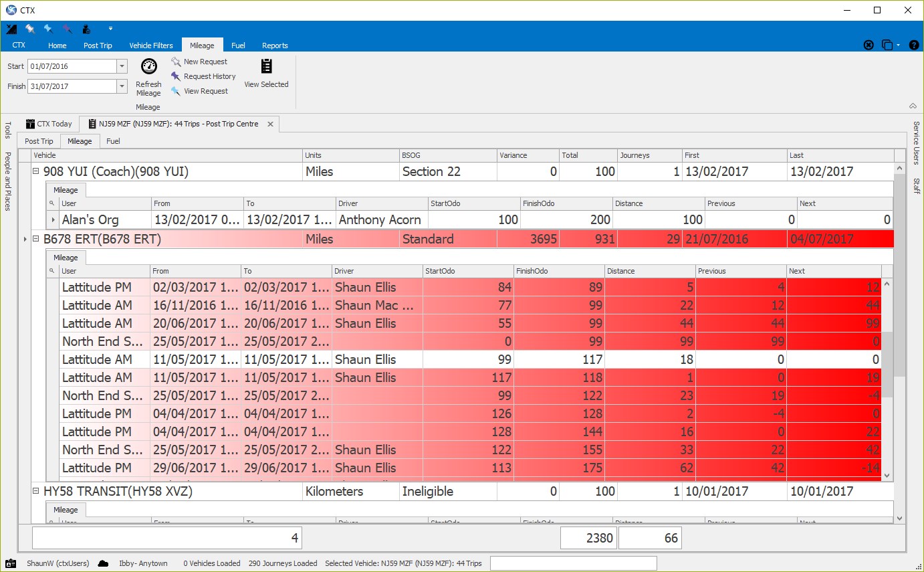The width and height of the screenshot is (924, 572).
Task: Open the windows list dropdown arrow
Action: (x=899, y=45)
